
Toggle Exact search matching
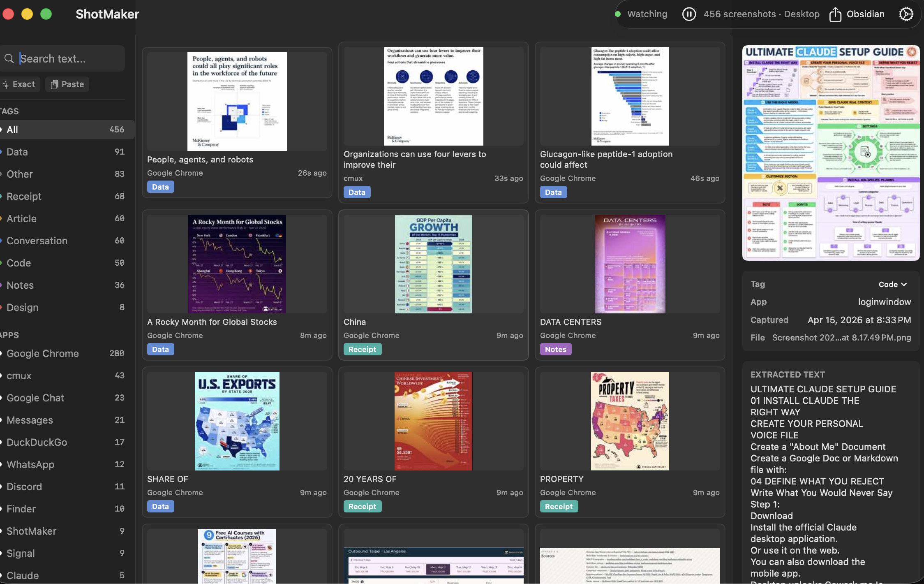(20, 84)
